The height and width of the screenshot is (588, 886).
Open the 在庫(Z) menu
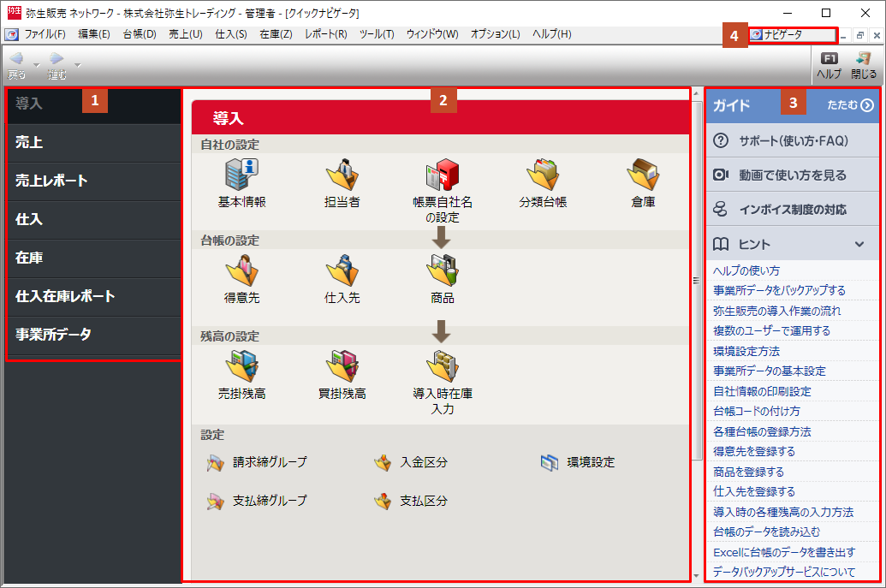276,34
